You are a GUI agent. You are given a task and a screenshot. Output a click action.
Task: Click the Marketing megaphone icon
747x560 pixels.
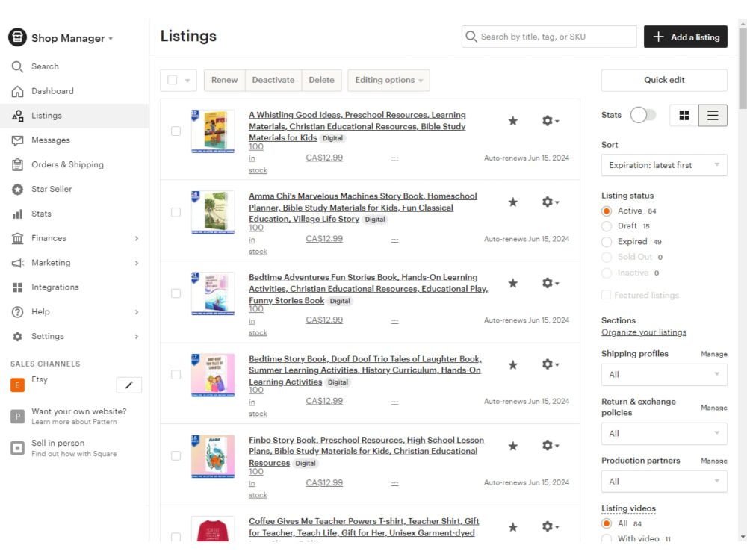(17, 263)
